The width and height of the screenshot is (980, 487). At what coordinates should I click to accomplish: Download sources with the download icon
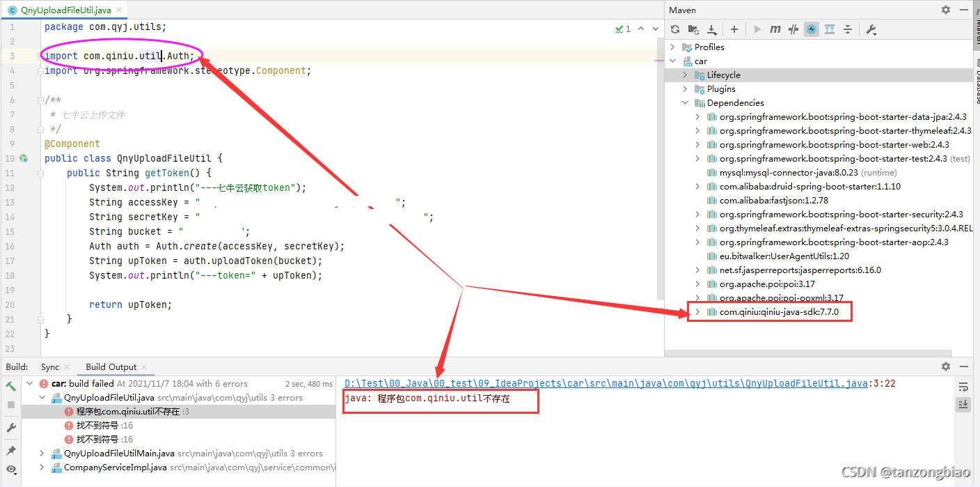pos(713,29)
